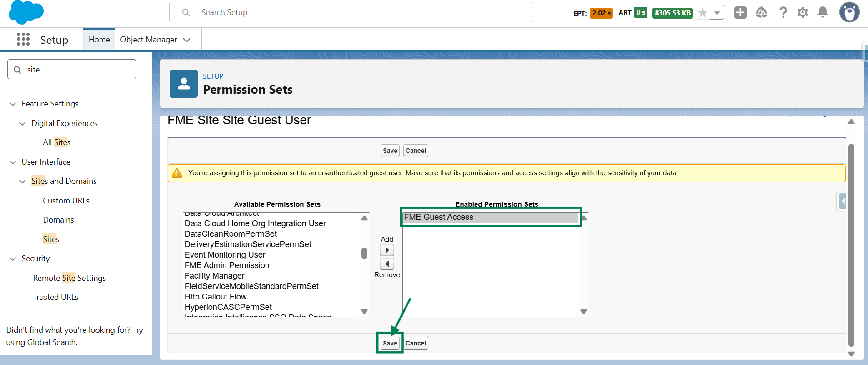The width and height of the screenshot is (868, 365).
Task: Open the favorites list dropdown arrow
Action: pyautogui.click(x=717, y=13)
